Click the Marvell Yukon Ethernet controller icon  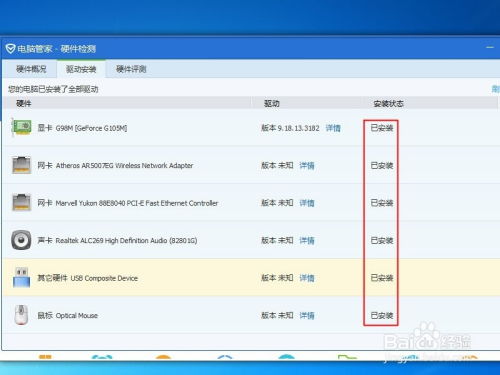[x=21, y=202]
